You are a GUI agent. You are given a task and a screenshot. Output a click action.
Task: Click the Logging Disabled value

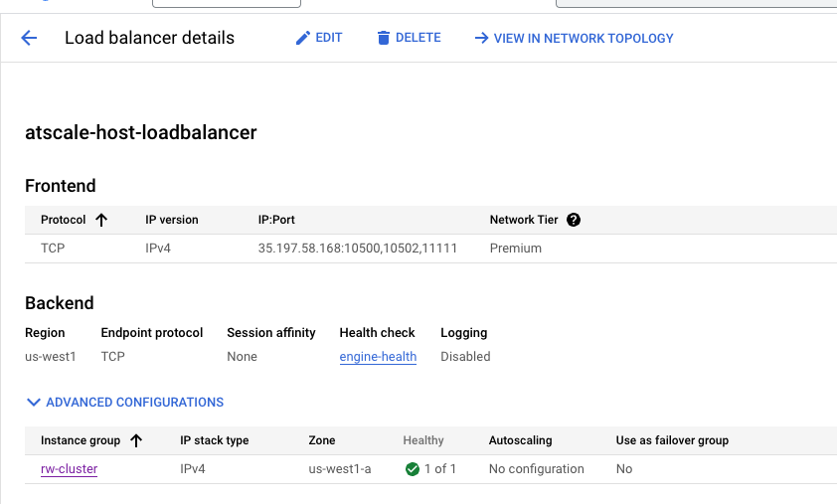pyautogui.click(x=465, y=357)
